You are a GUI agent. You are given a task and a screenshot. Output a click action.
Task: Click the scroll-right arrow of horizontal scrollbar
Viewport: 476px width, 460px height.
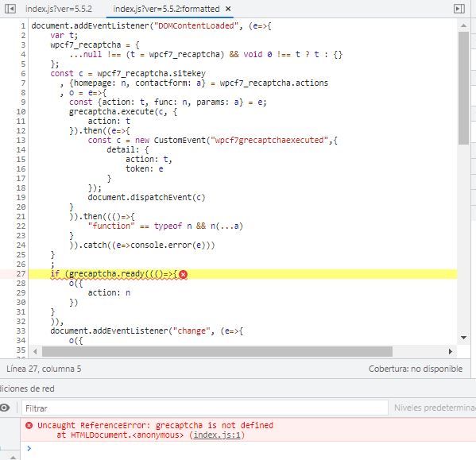(451, 351)
